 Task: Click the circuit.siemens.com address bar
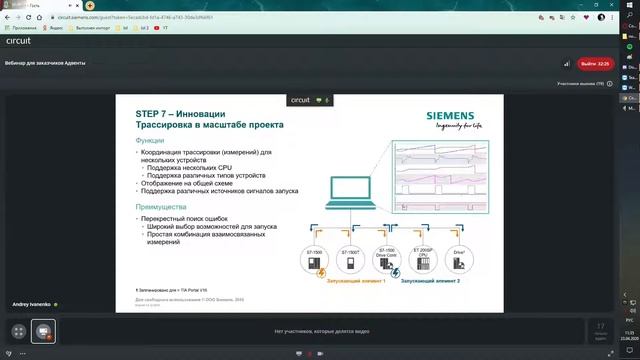point(135,18)
